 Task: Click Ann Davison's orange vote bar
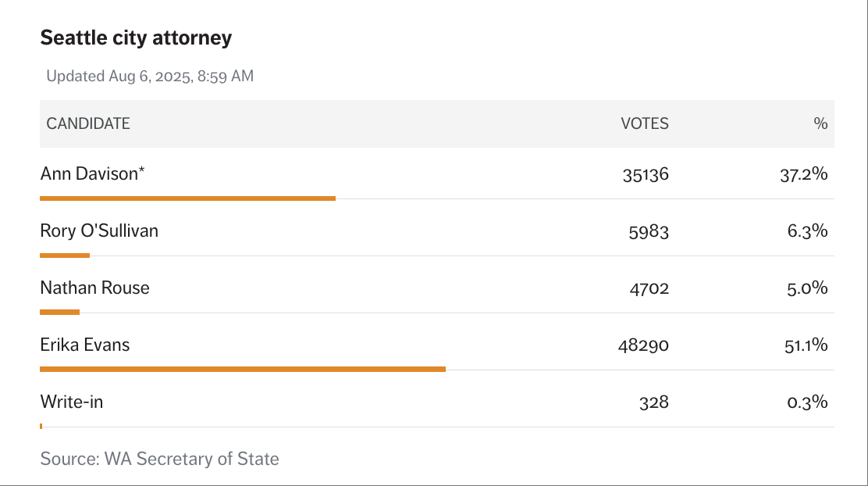pos(187,198)
